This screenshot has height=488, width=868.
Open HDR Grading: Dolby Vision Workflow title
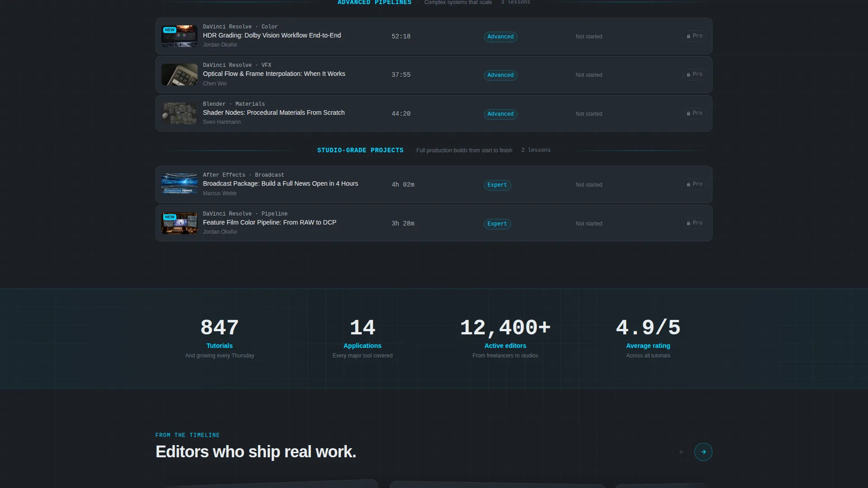[272, 35]
